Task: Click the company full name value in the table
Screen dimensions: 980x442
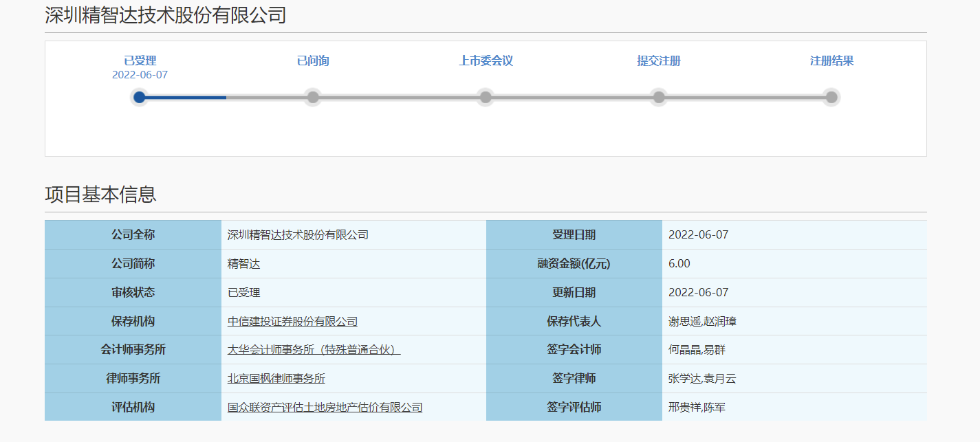Action: (x=298, y=234)
